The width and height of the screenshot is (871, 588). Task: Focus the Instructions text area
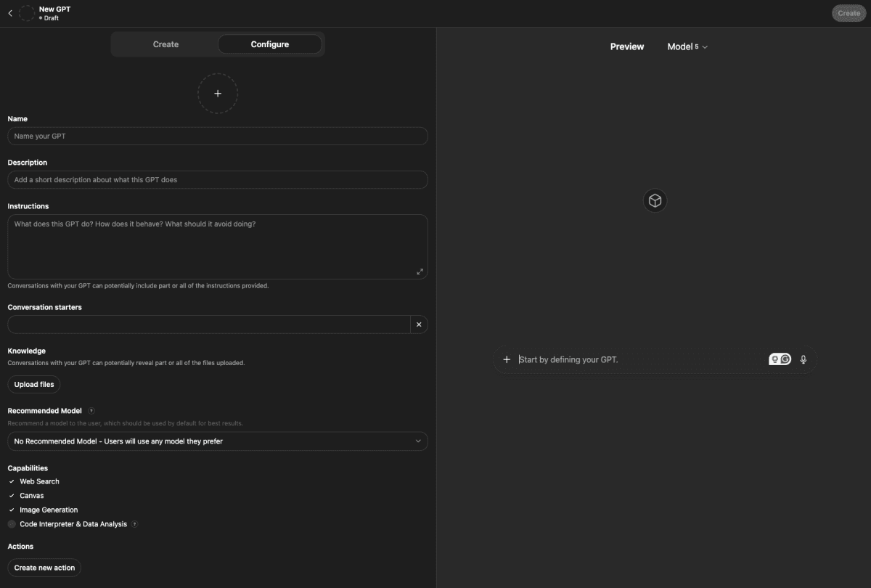[218, 247]
